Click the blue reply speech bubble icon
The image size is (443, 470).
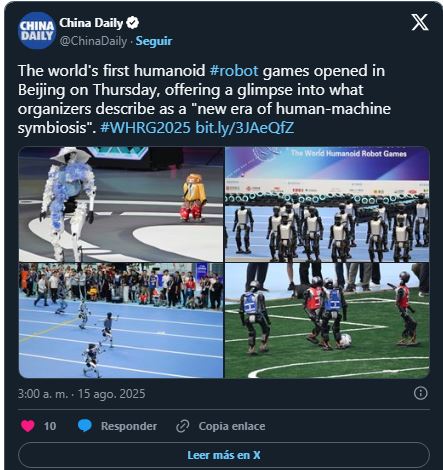pos(85,426)
